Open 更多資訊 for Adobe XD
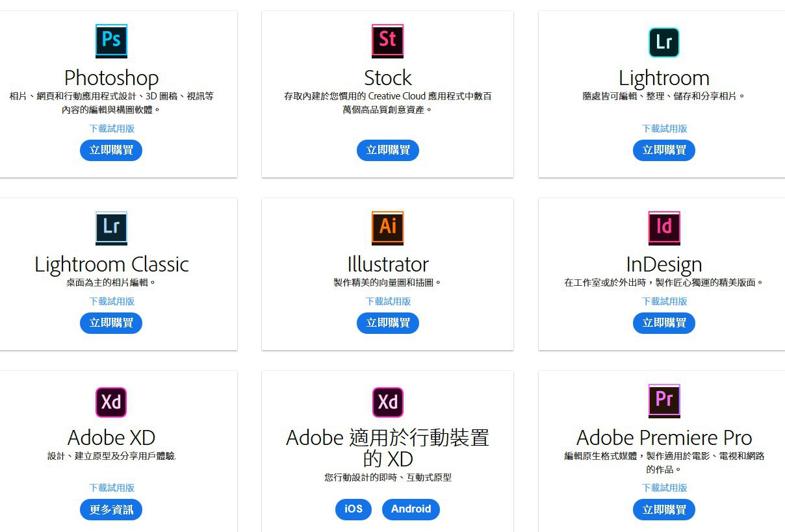This screenshot has width=785, height=532. 111,509
